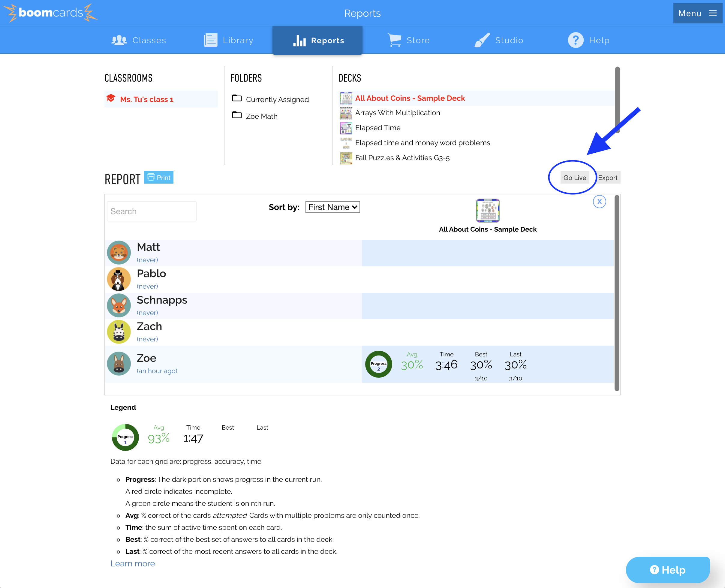Screen dimensions: 725x588
Task: Select Zoe's donkey avatar
Action: 119,363
